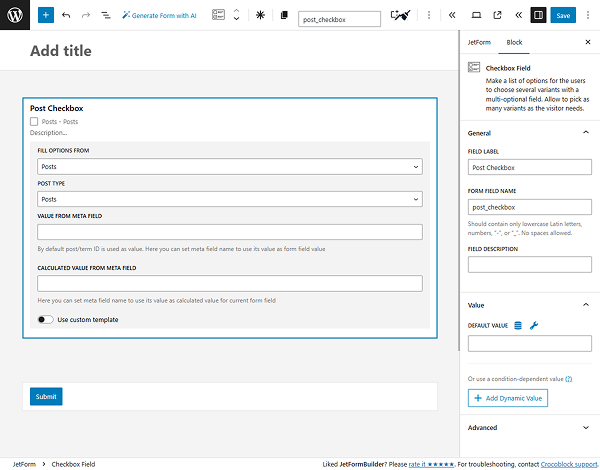Open the view form external link icon
Image resolution: width=600 pixels, height=470 pixels.
coord(497,15)
